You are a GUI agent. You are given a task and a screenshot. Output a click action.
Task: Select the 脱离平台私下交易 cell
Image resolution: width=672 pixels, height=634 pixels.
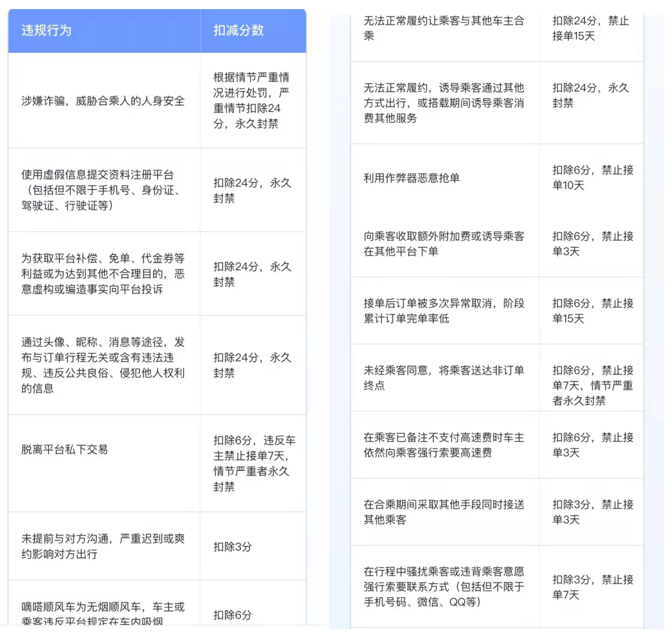pos(104,463)
